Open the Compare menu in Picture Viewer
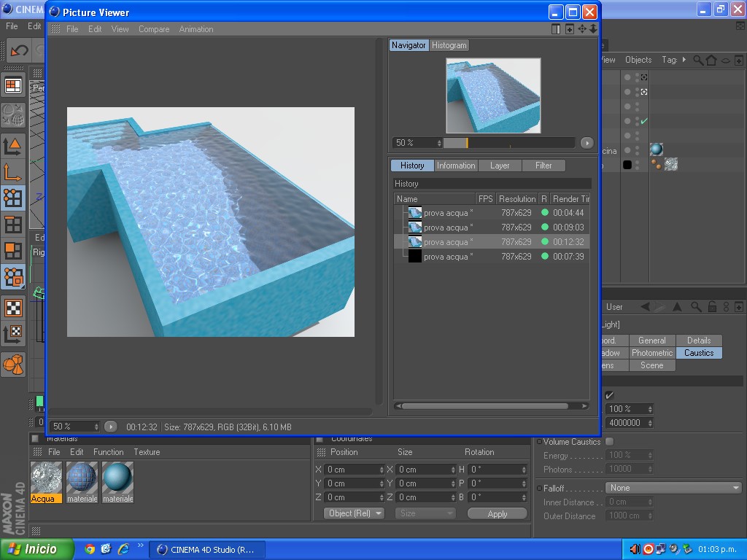The image size is (747, 560). [154, 29]
